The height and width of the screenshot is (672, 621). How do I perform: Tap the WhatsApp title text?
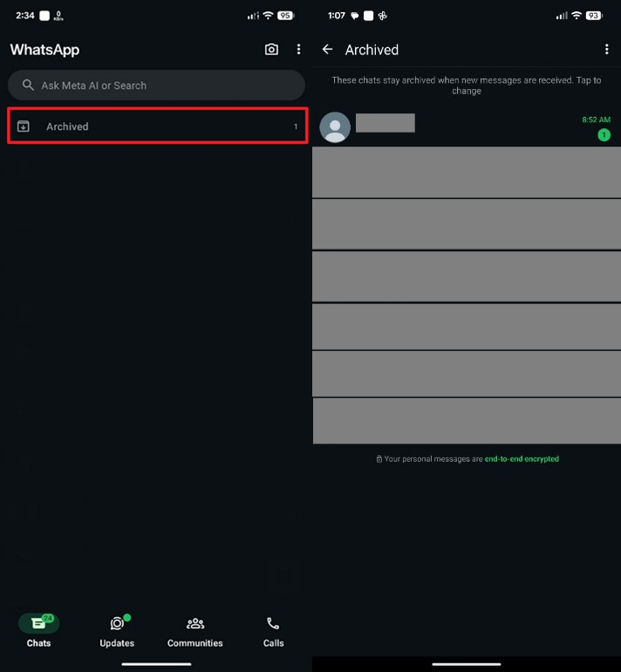coord(44,50)
